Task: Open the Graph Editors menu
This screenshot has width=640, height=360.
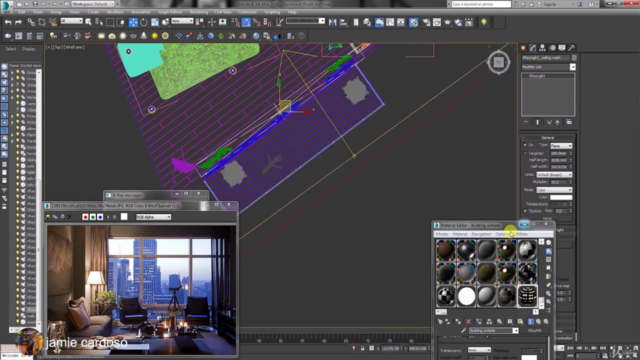Action: pos(170,12)
